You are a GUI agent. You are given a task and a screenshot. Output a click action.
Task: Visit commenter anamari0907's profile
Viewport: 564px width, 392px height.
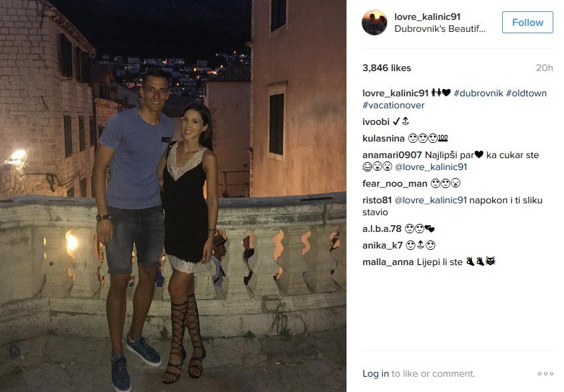click(x=392, y=155)
